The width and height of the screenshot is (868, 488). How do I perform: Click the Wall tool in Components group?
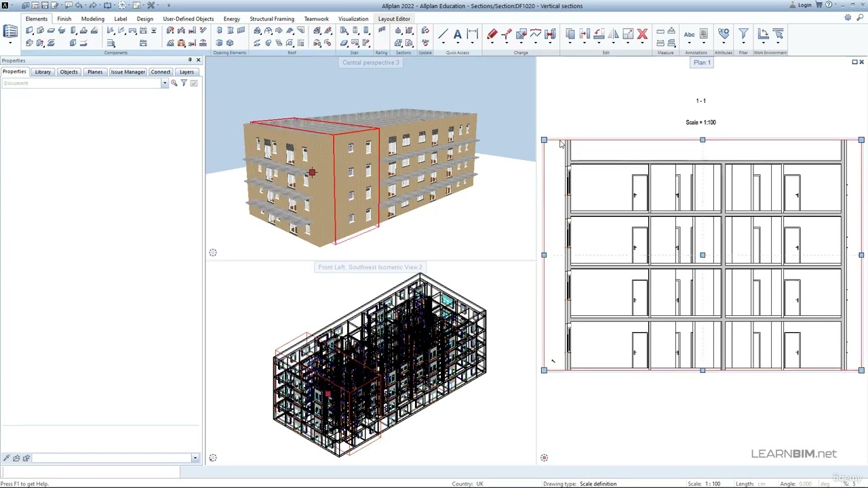30,31
